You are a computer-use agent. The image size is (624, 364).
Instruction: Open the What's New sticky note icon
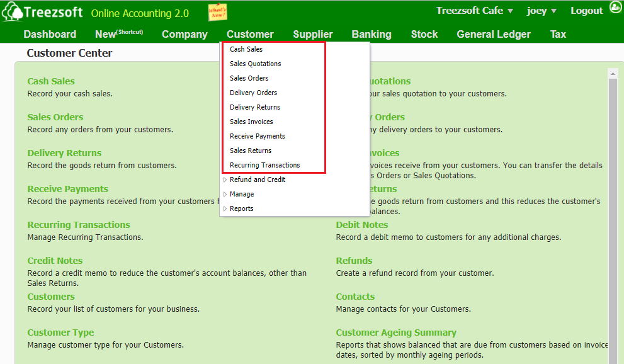217,13
